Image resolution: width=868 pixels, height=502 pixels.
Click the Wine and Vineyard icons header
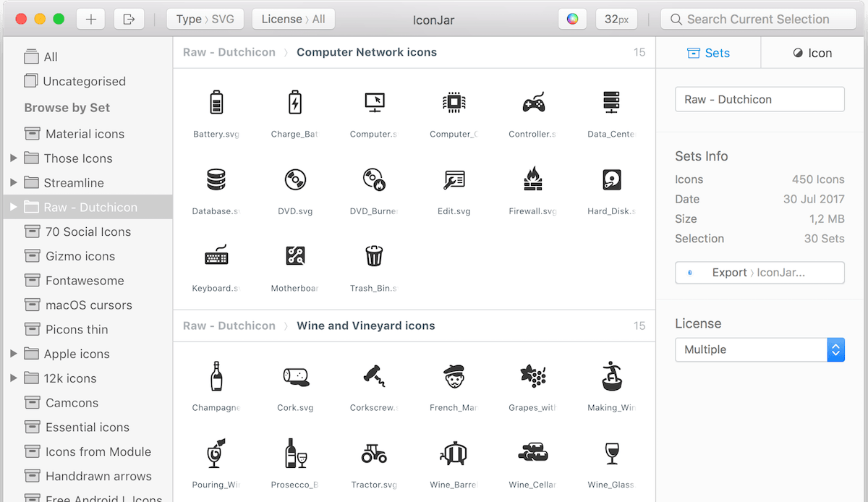point(366,326)
